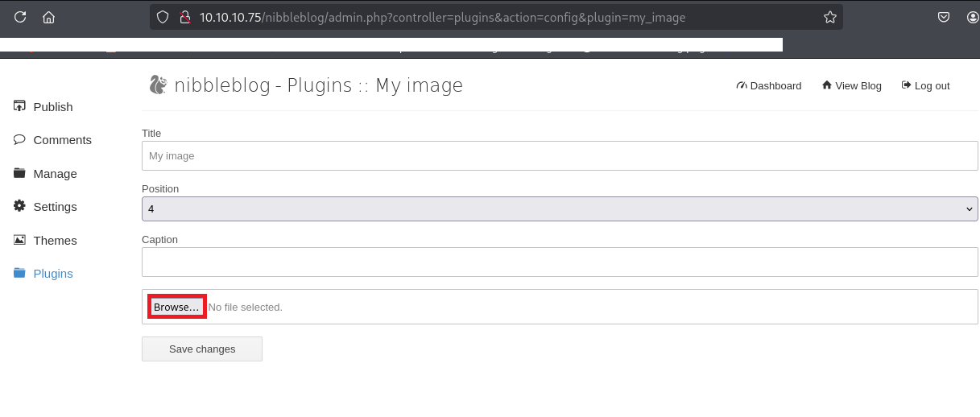Click the browser home icon

[x=49, y=17]
